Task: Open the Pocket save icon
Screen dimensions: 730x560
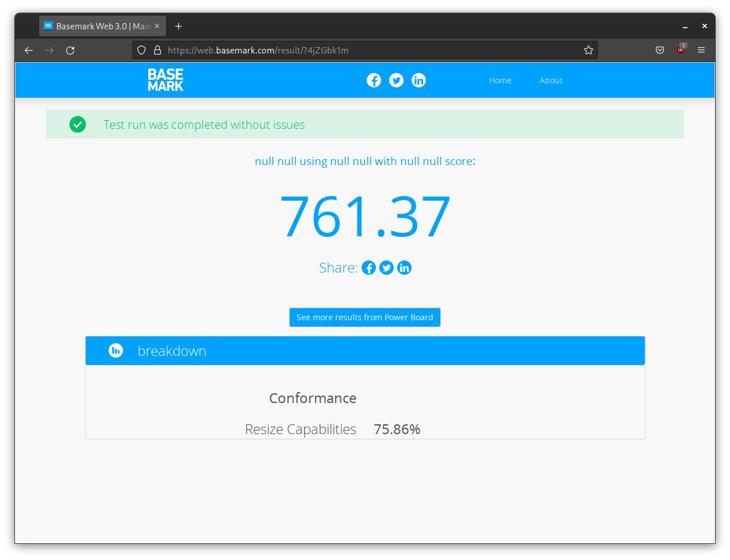Action: point(660,50)
